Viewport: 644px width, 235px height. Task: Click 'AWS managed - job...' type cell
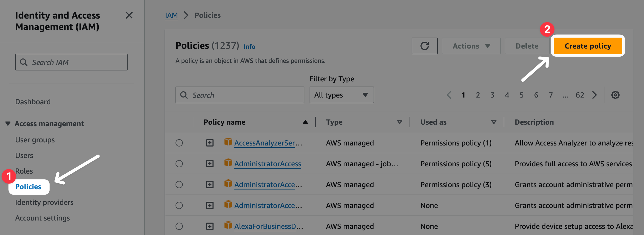(362, 164)
